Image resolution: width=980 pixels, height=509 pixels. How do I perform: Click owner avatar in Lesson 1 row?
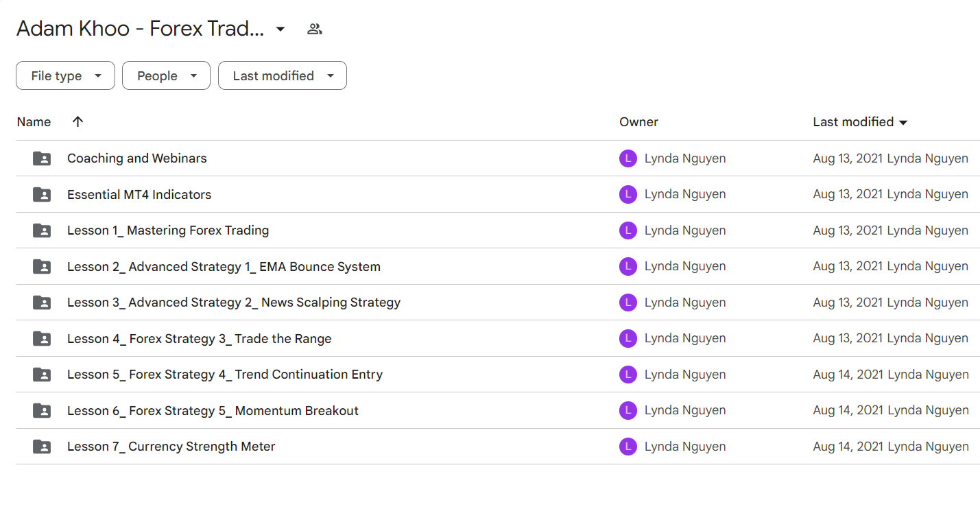pos(628,230)
